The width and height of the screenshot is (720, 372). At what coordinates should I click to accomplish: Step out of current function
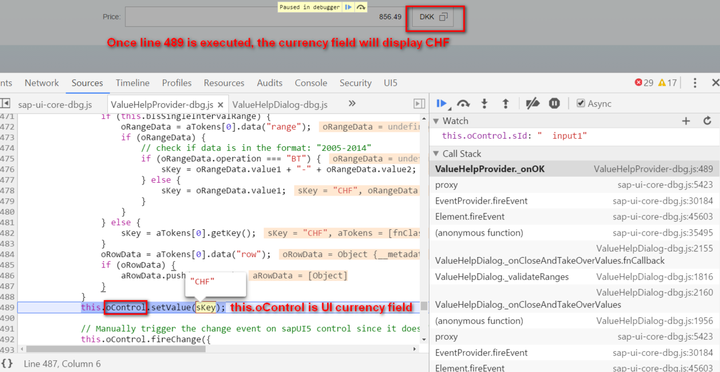tap(506, 104)
